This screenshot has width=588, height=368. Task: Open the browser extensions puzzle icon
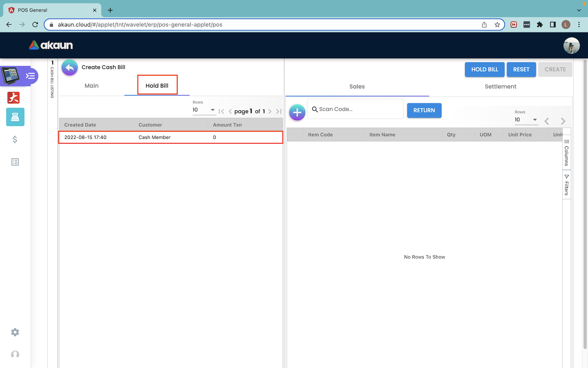(x=540, y=25)
